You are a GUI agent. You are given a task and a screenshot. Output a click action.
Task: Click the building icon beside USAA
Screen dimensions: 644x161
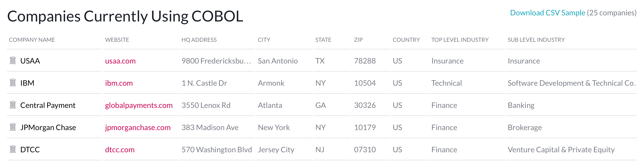[x=13, y=60]
